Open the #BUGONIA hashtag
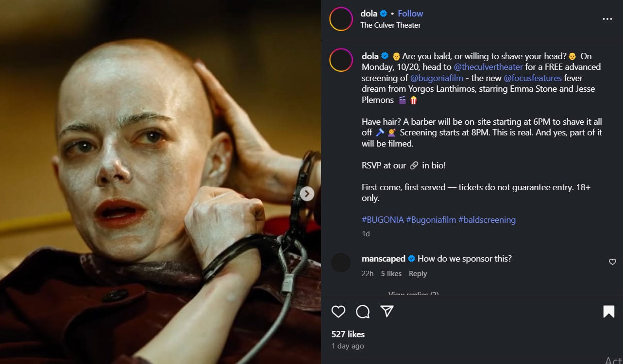 [383, 220]
